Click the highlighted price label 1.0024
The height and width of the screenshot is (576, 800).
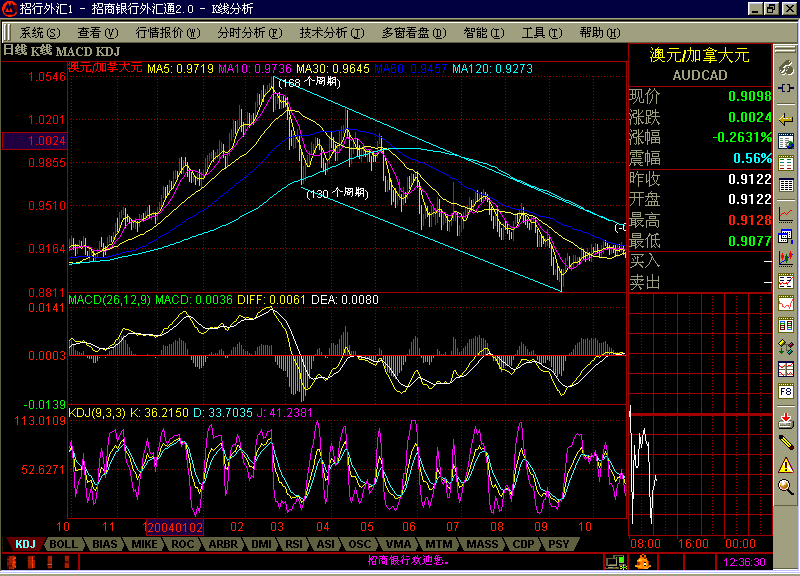[x=35, y=141]
